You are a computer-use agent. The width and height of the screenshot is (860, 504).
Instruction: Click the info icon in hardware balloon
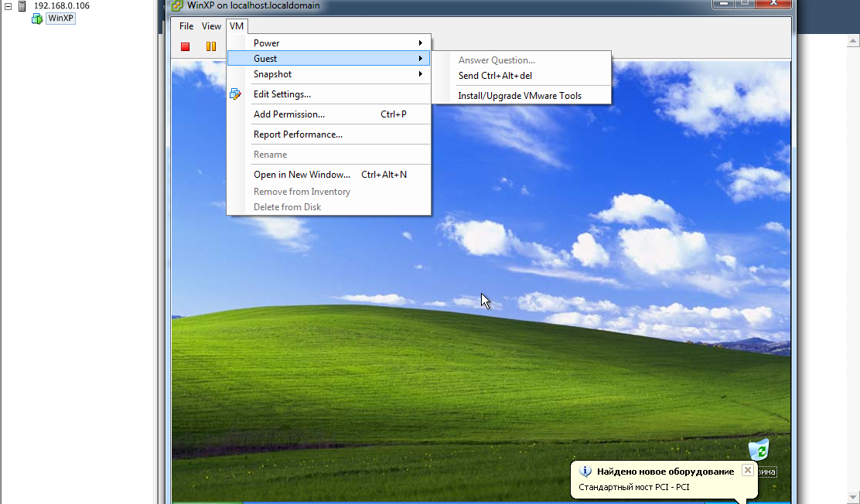coord(585,471)
